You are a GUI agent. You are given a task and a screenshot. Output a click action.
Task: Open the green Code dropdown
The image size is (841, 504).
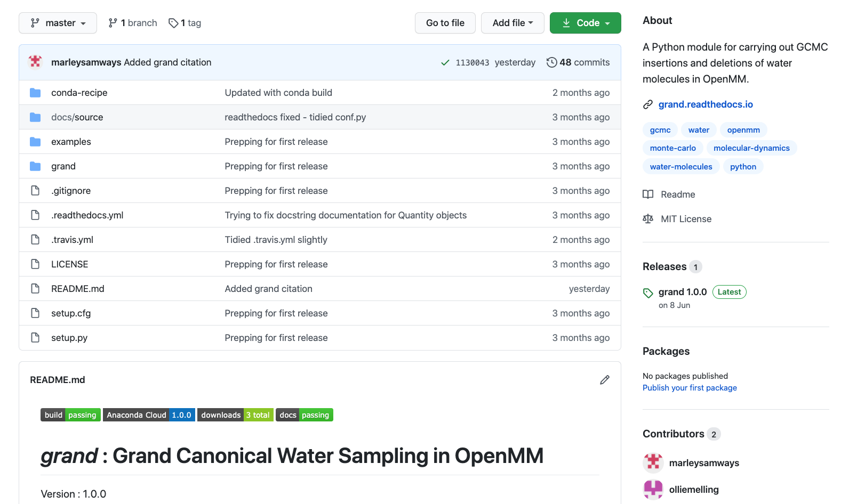coord(585,23)
